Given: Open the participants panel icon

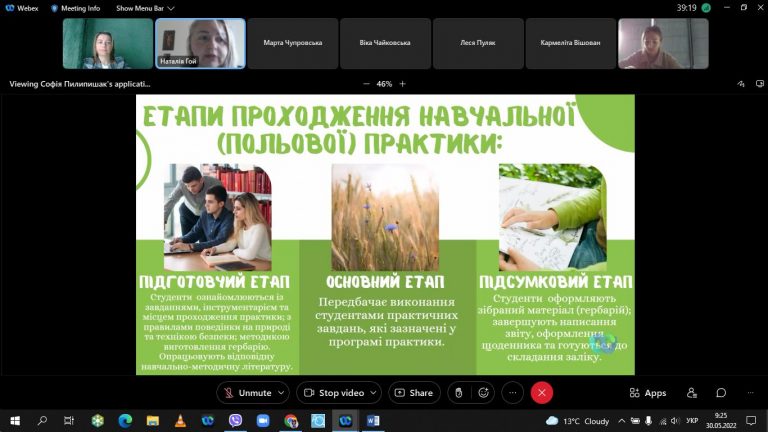Looking at the screenshot, I should [x=692, y=393].
